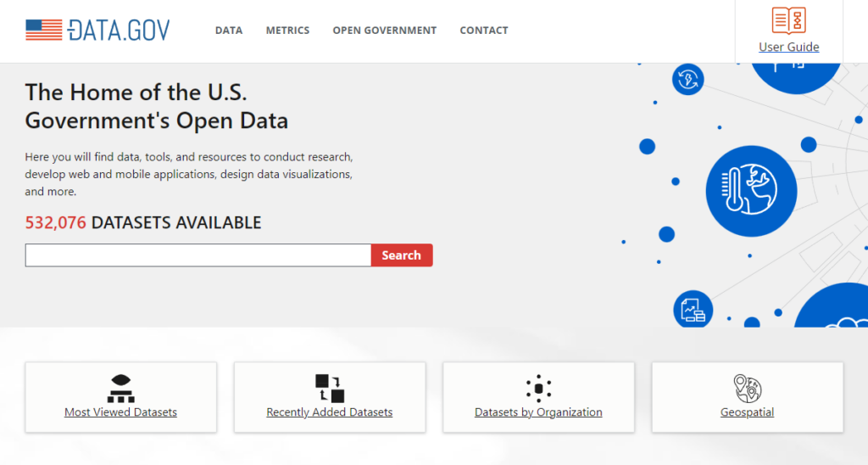
Task: Open the User Guide book icon
Action: (x=789, y=21)
